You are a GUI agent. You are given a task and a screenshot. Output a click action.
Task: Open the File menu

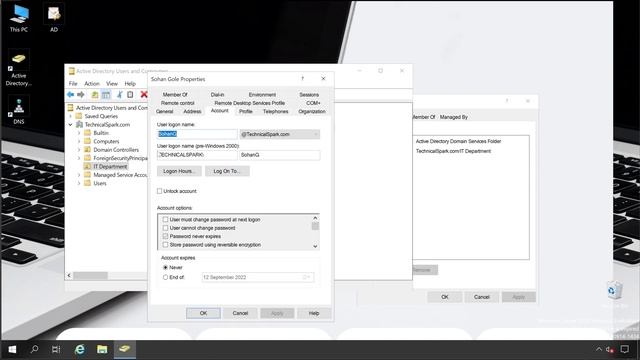(73, 83)
